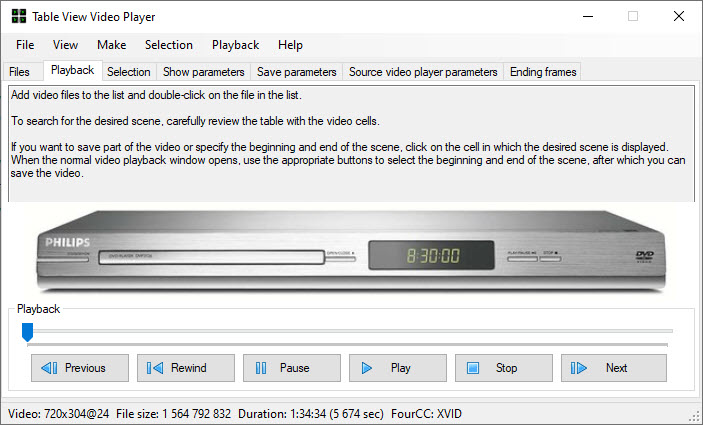Minimize the Table View Video Player window
The image size is (703, 425).
click(x=588, y=17)
